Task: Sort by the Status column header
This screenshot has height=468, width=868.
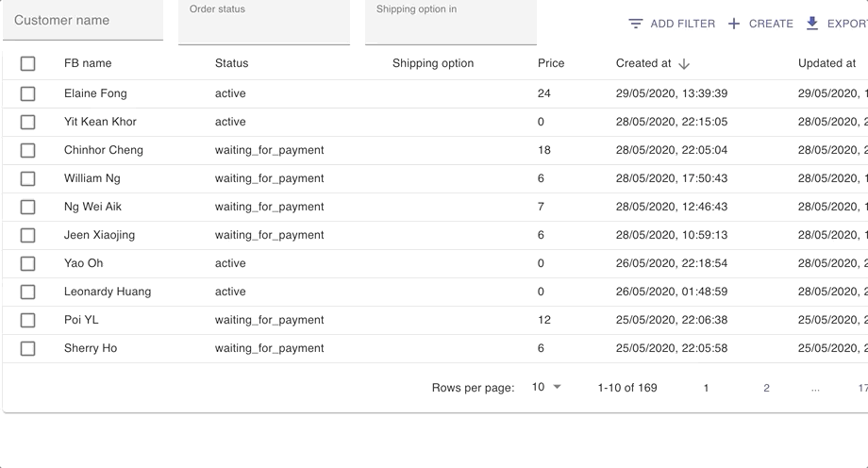Action: 231,63
